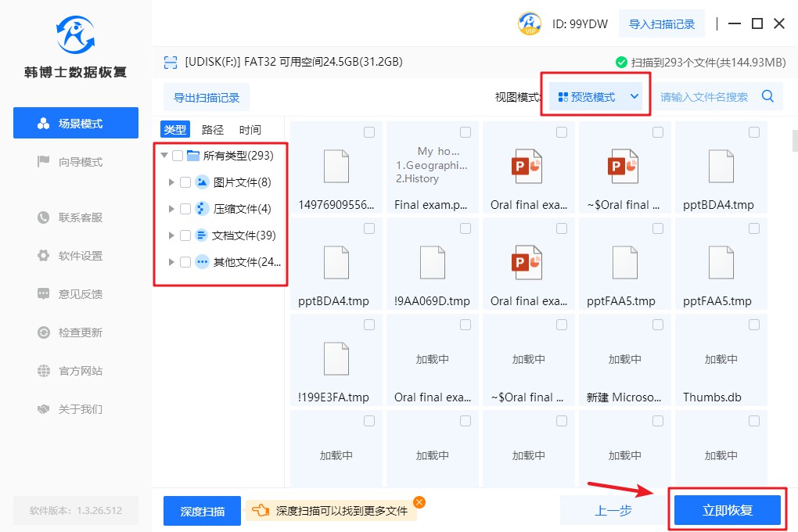Tick checkbox on pptFAA5.tmp last in row
The width and height of the screenshot is (798, 532).
[x=753, y=228]
